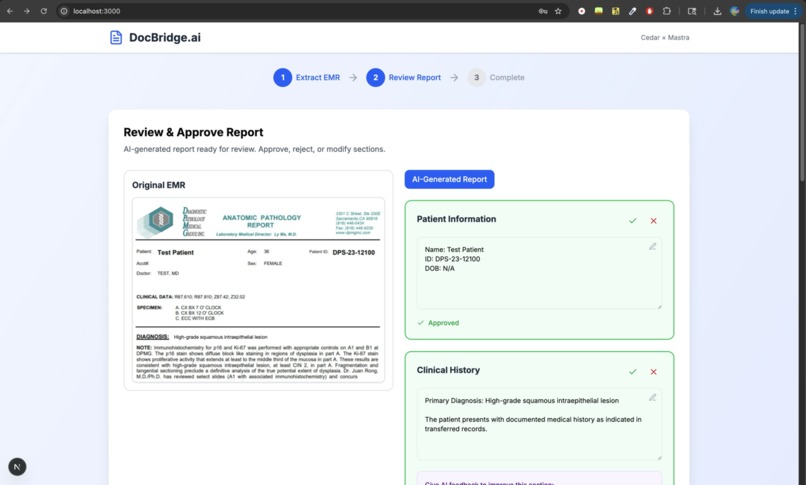Select step 2 Review Report
Screen dimensions: 806x485
pyautogui.click(x=404, y=78)
